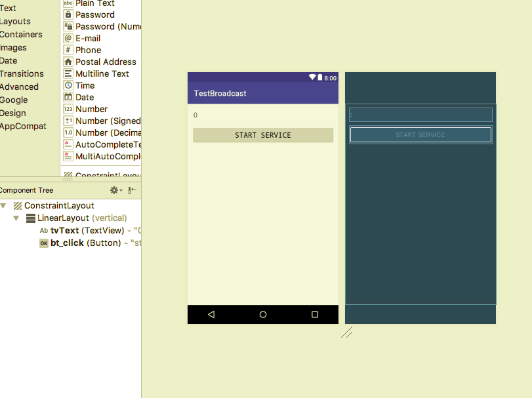This screenshot has width=532, height=398.
Task: Select the Transitions palette category
Action: (22, 73)
